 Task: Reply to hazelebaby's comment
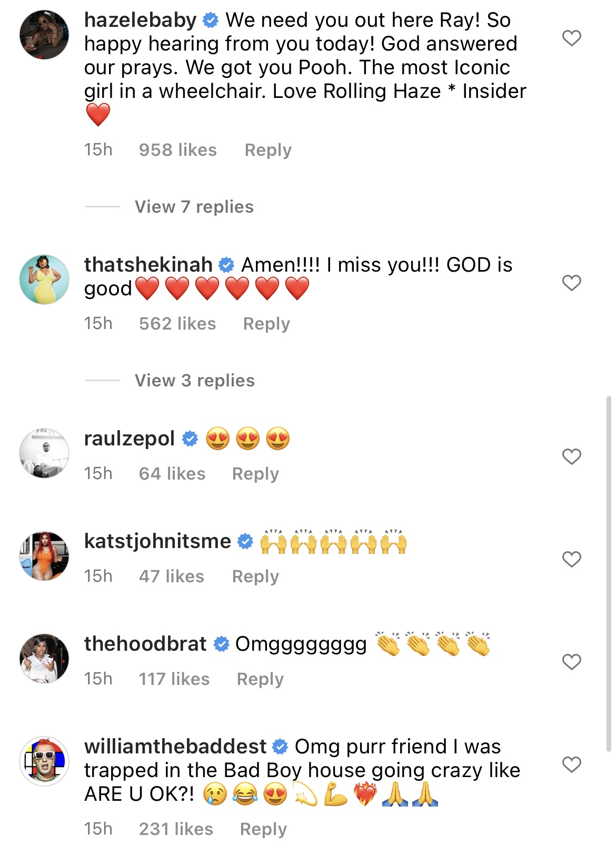point(268,150)
